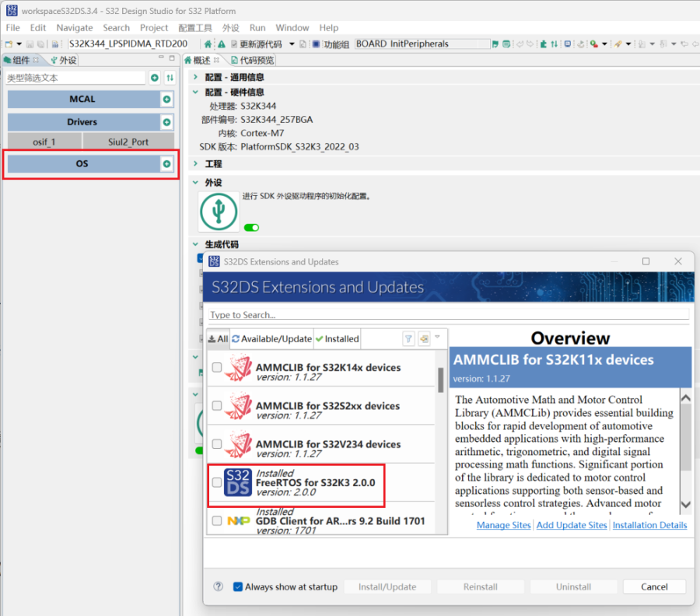Add a Drivers component with its plus icon

point(166,122)
